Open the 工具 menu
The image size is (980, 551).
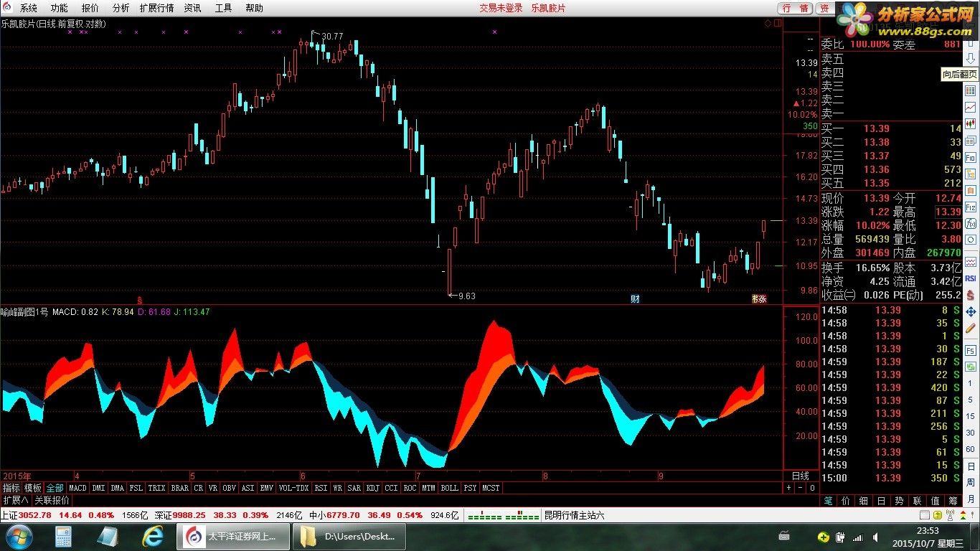tap(223, 8)
